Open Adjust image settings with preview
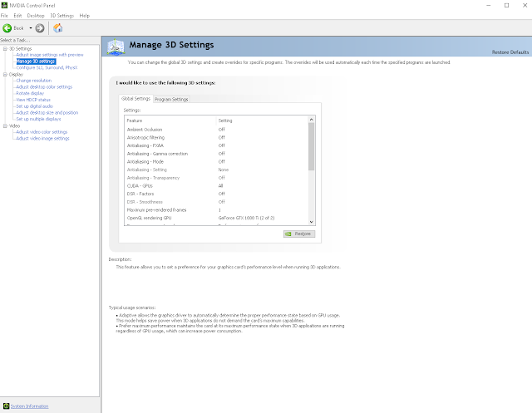Viewport: 532px width, 413px height. (50, 55)
